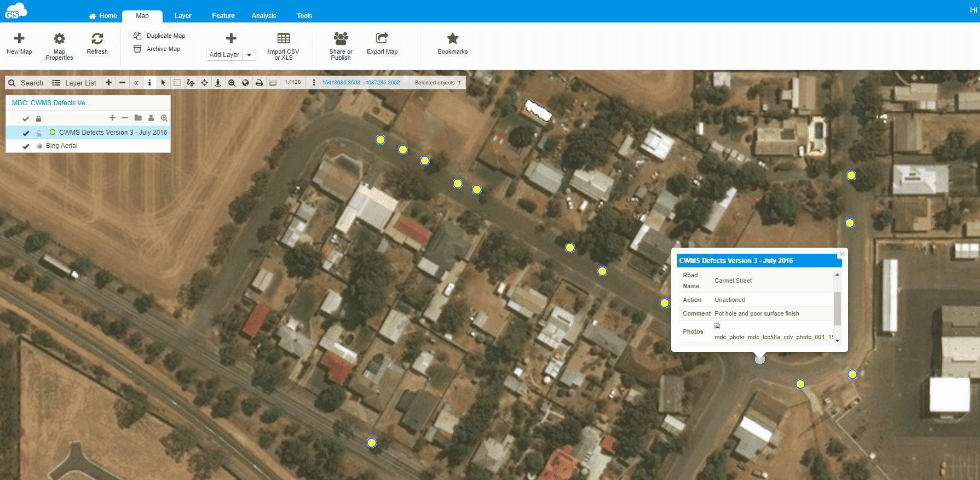Collapse the toolbar with double chevron
Screen dimensions: 980x480
tap(136, 83)
